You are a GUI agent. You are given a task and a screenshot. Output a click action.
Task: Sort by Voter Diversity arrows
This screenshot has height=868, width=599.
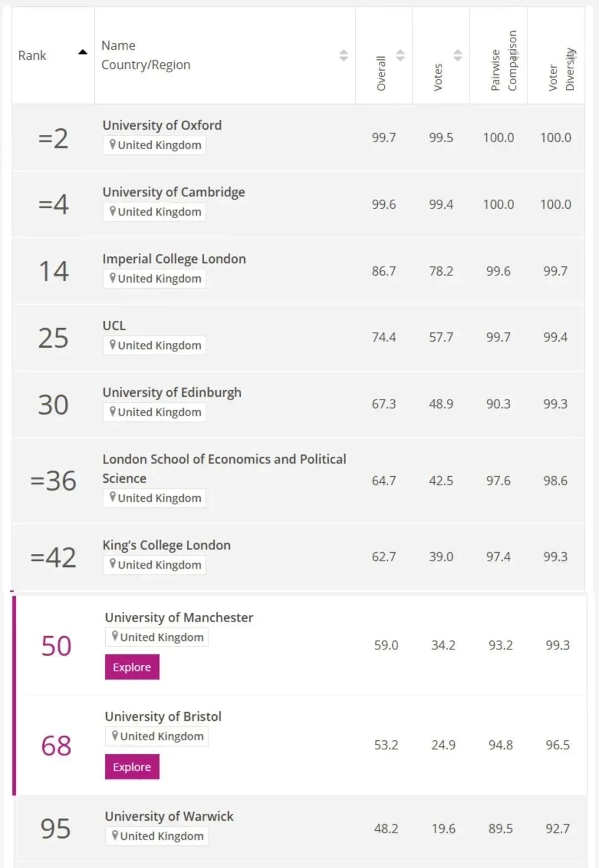[573, 55]
